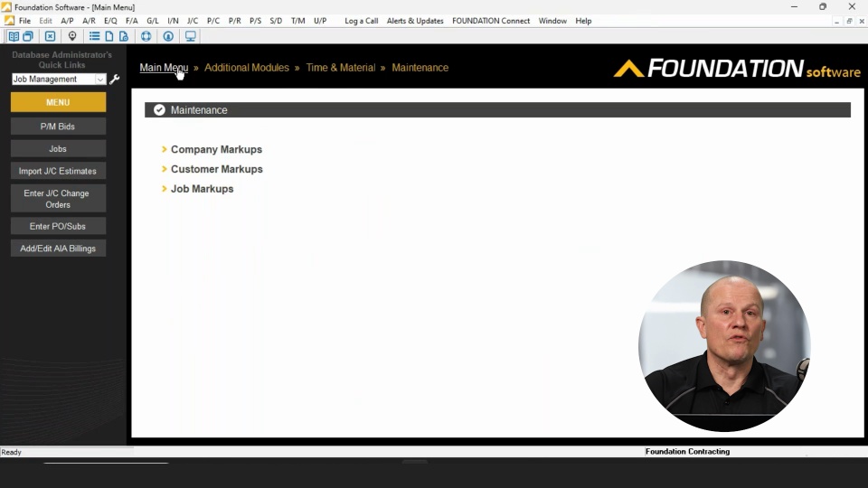Open the File menu

tap(25, 21)
